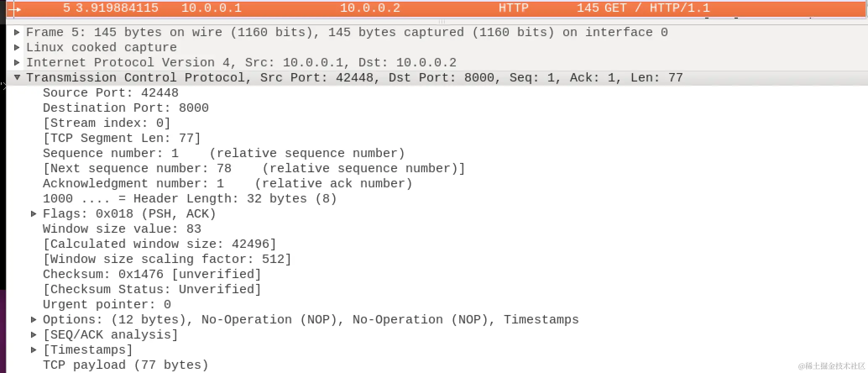Select the Urgent pointer: 0 field
868x373 pixels.
tap(107, 305)
